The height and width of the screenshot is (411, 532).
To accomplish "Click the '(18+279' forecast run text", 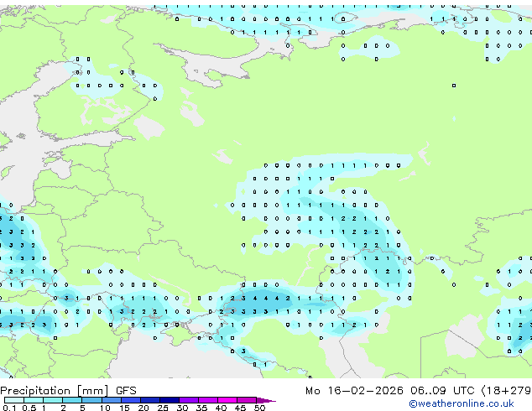I will click(x=507, y=391).
